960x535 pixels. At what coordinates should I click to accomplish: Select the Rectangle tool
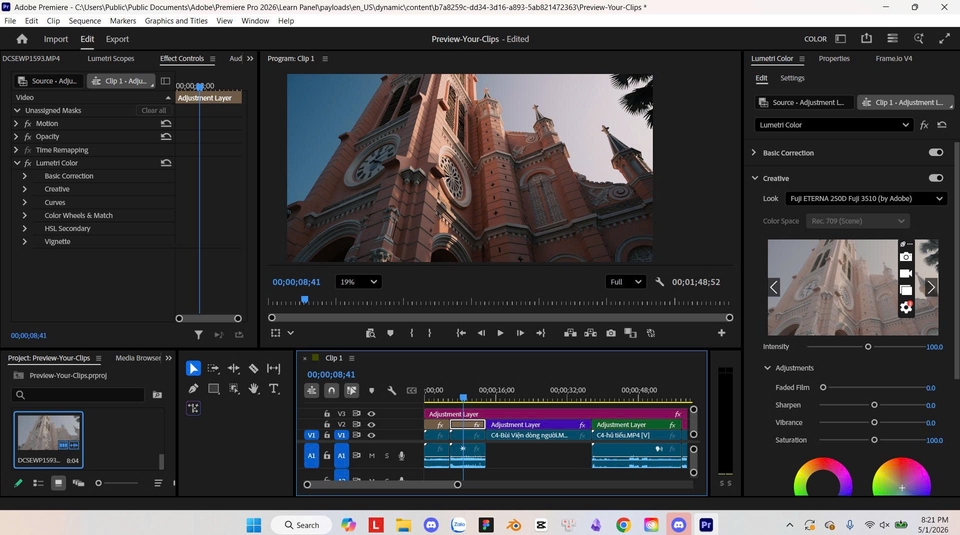tap(213, 389)
